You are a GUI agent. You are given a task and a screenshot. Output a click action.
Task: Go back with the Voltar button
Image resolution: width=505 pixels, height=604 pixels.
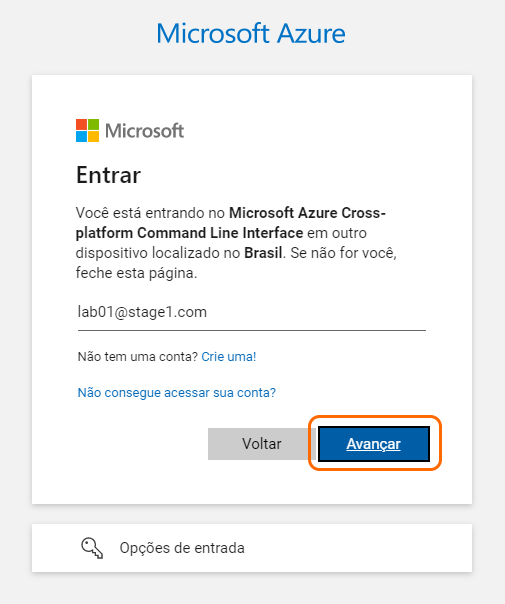pos(262,444)
